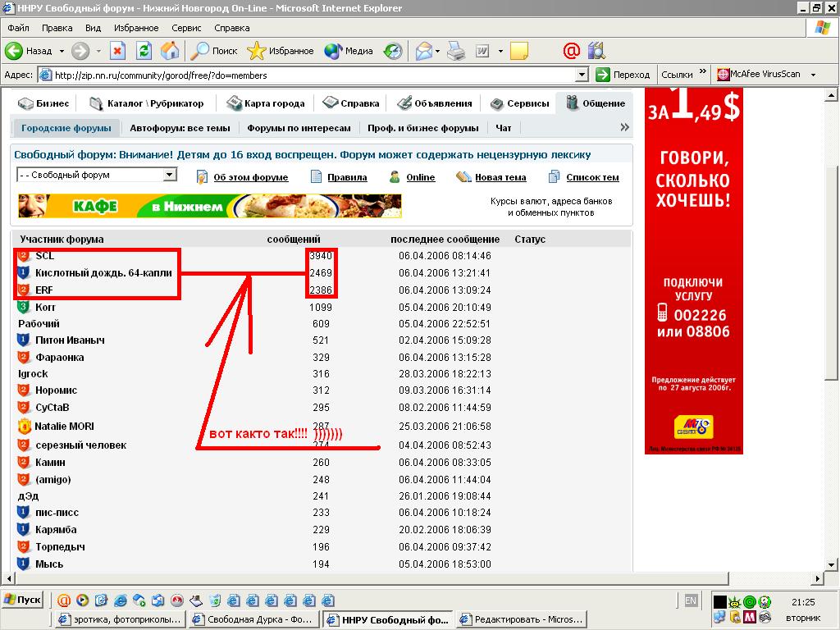Click the EN language indicator in taskbar
Viewport: 840px width, 630px height.
(691, 600)
